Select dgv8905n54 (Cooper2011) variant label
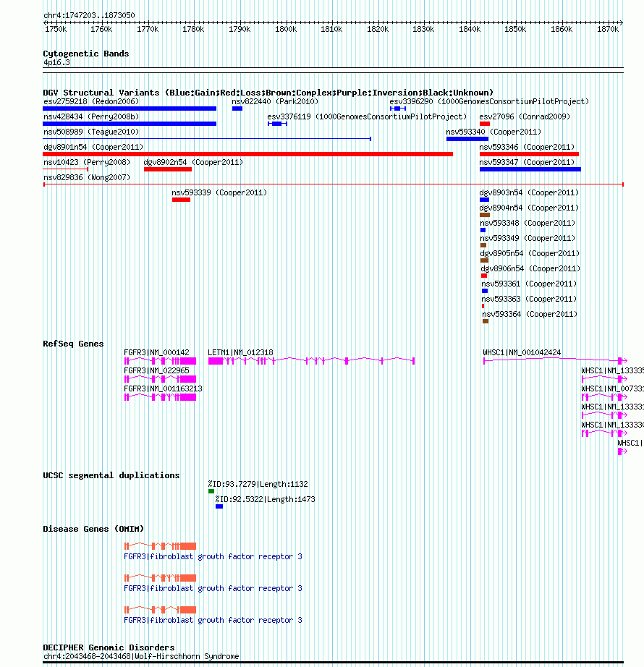The image size is (644, 667). [530, 253]
